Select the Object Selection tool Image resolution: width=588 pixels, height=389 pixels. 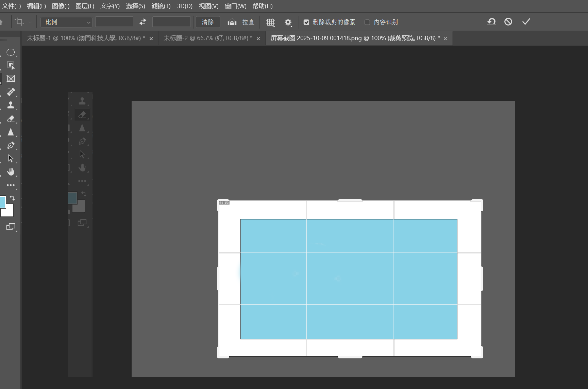coord(11,66)
